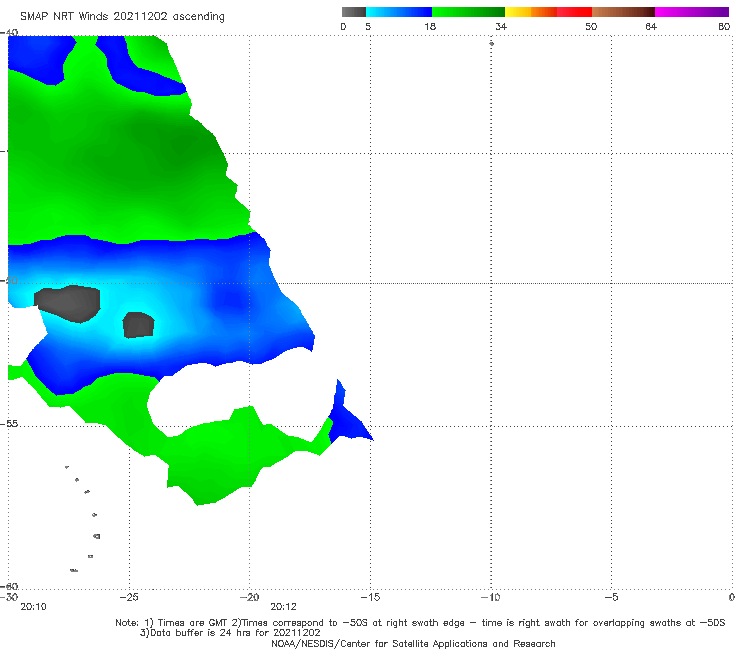The width and height of the screenshot is (740, 650).
Task: Click the longitude axis label '-25'
Action: click(129, 597)
